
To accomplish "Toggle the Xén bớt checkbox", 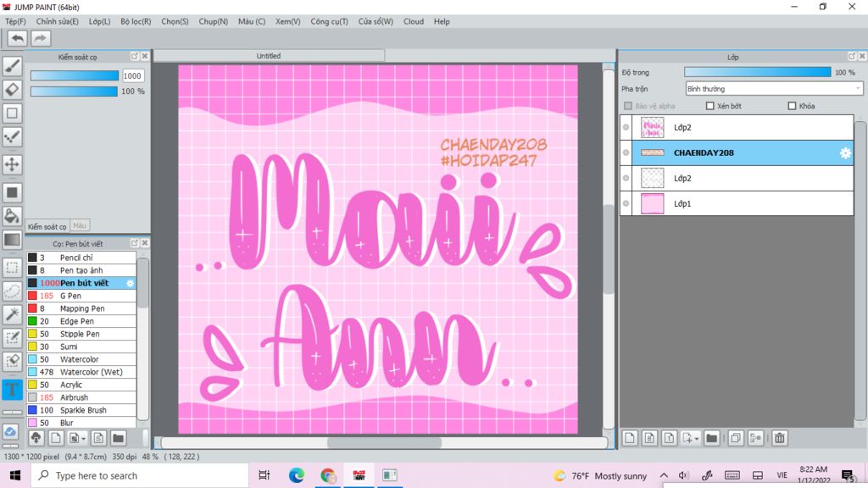I will [x=710, y=106].
